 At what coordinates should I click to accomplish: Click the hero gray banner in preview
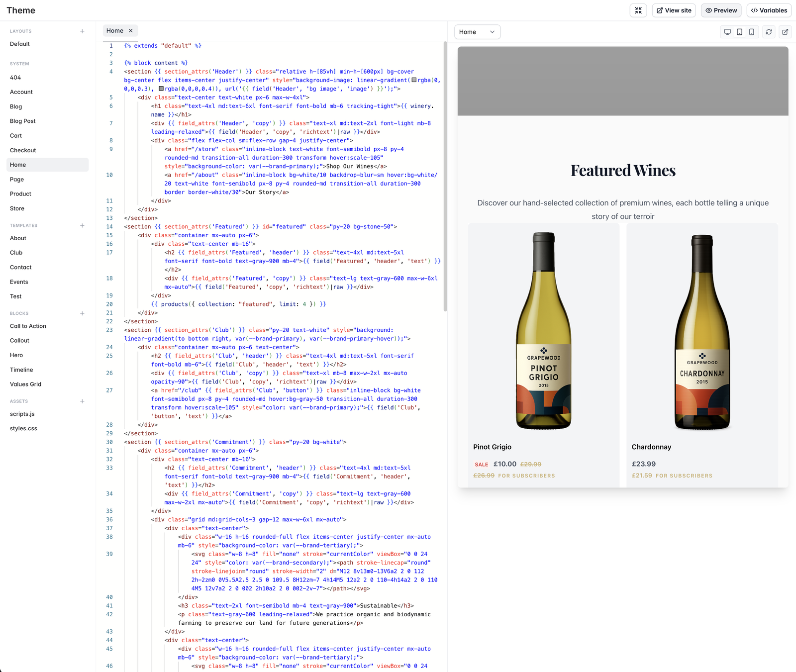click(x=623, y=81)
